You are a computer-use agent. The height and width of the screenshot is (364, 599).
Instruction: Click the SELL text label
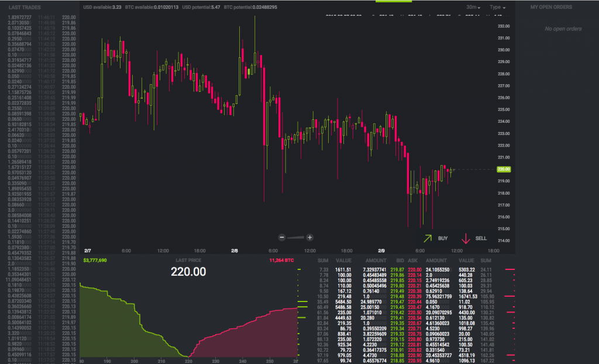481,239
